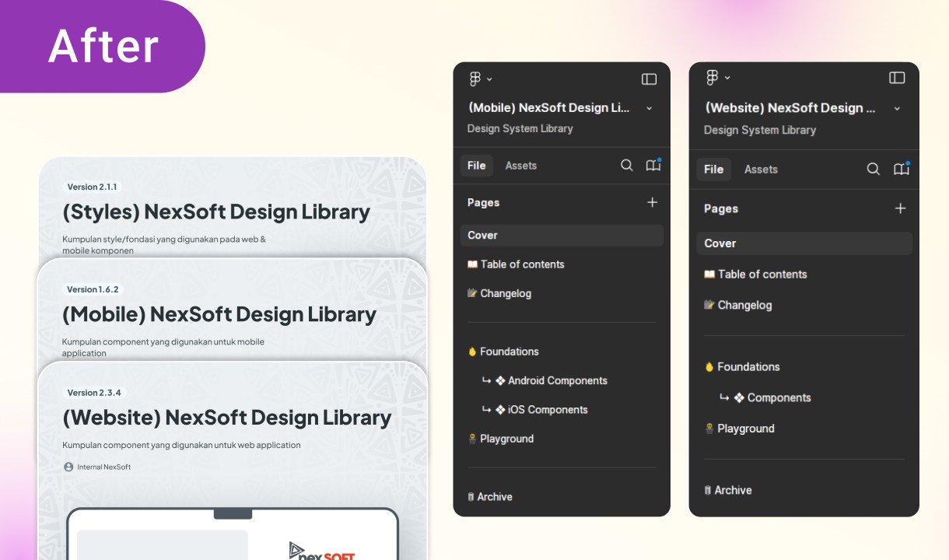Screen dimensions: 949x560
Task: Expand (Mobile) NexSoft Design file name dropdown
Action: pos(650,108)
